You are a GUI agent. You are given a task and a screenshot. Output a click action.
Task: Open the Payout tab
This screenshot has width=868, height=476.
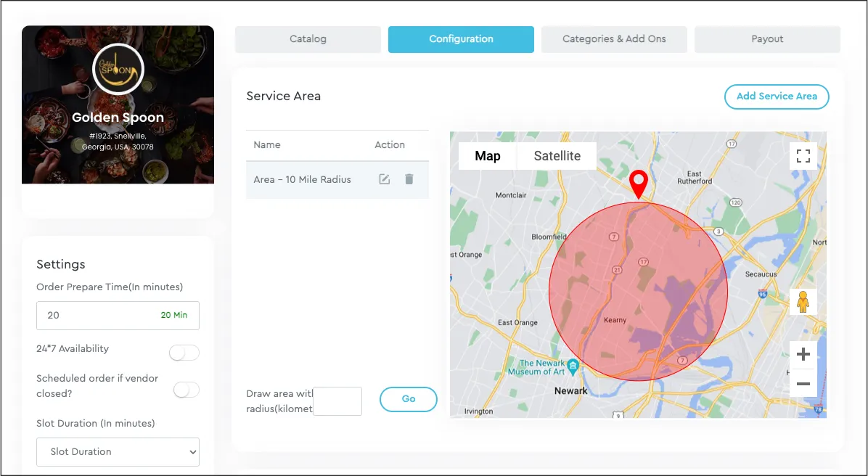[x=767, y=39]
